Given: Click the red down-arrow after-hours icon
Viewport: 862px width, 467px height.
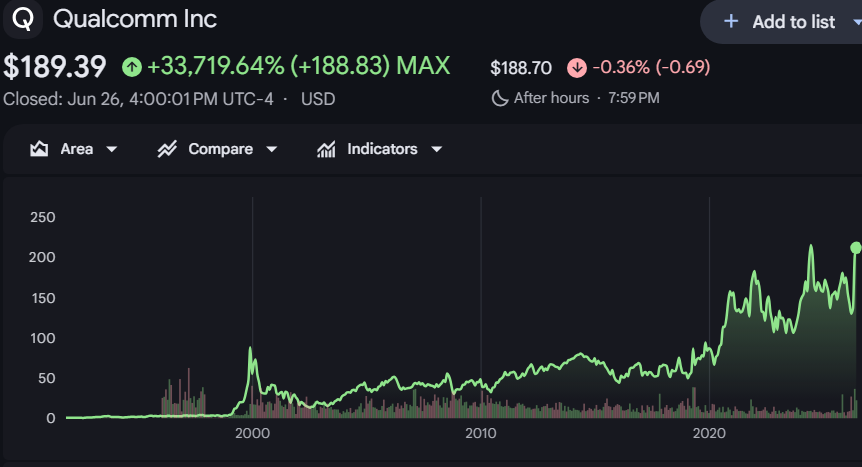Looking at the screenshot, I should 577,68.
